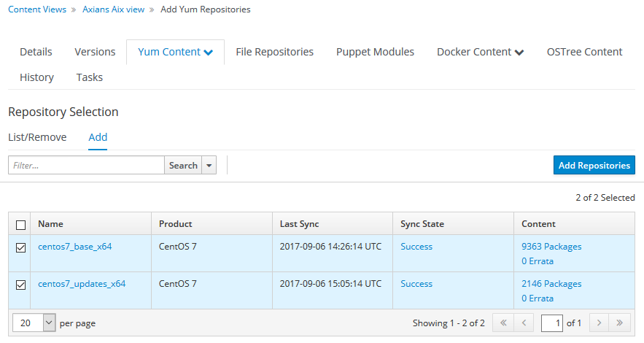The width and height of the screenshot is (644, 343).
Task: Open the Puppet Modules tab
Action: tap(375, 52)
